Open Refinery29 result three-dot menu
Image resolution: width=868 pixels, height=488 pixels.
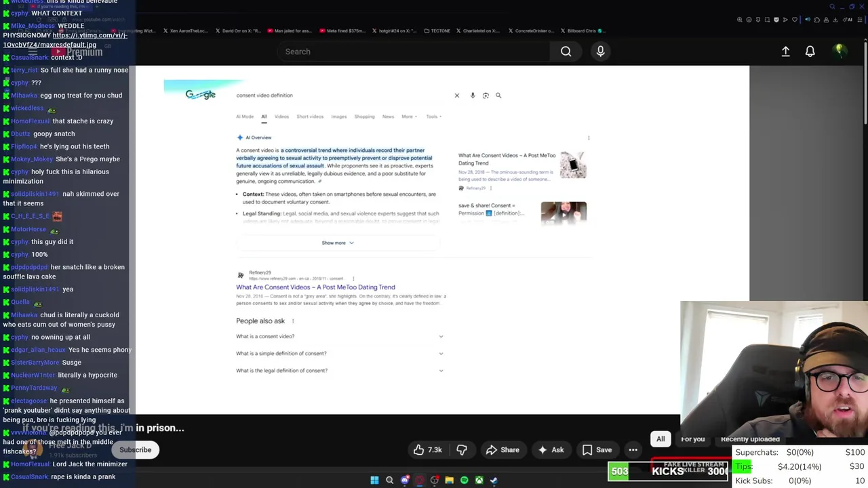[x=353, y=279]
